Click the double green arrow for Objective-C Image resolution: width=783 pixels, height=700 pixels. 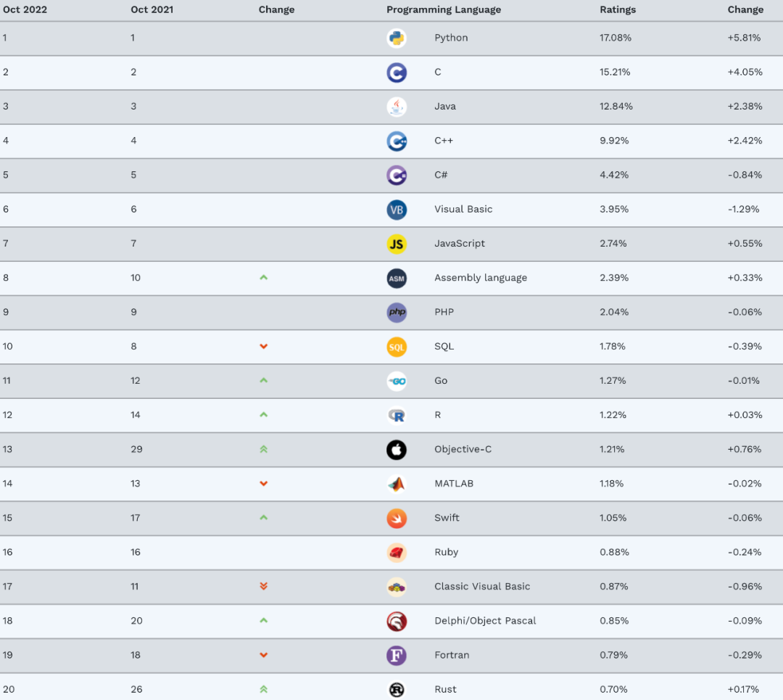pyautogui.click(x=264, y=450)
